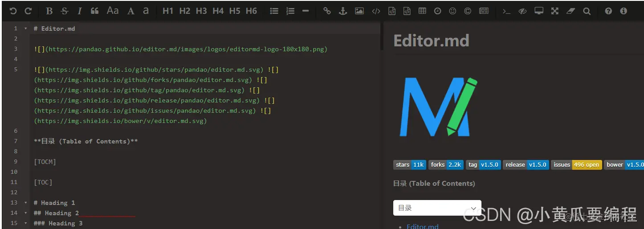Click the issues 496 open badge
This screenshot has width=644, height=229.
(x=576, y=165)
